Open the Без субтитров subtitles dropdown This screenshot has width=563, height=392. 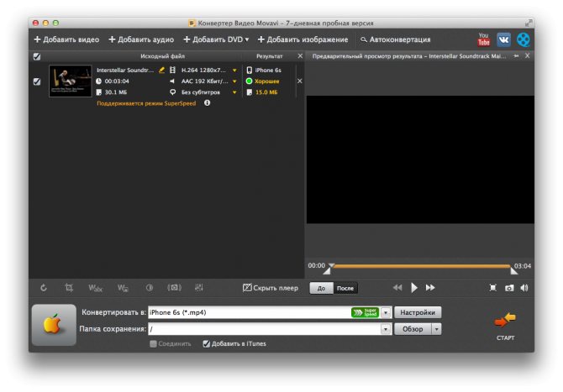(234, 92)
